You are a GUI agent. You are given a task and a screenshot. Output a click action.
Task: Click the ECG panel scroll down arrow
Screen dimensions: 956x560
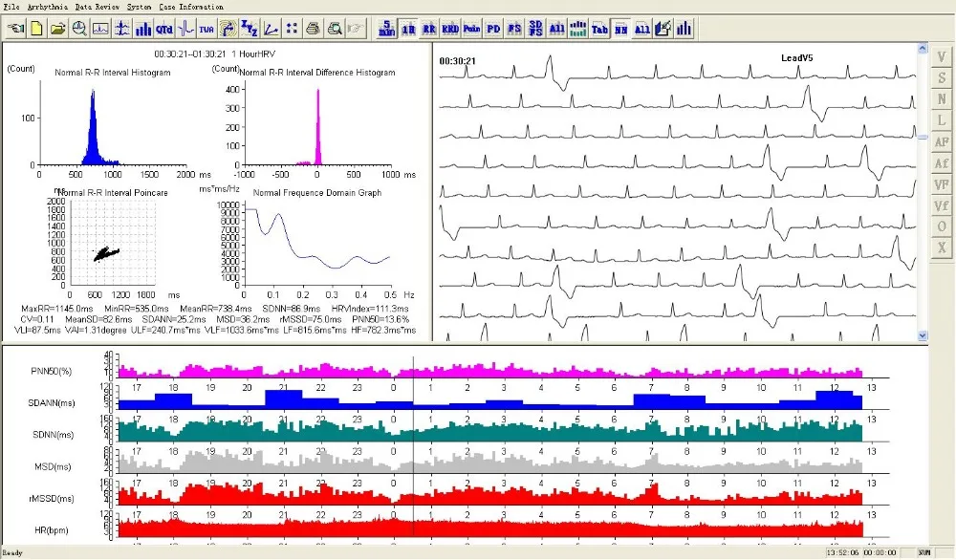923,335
